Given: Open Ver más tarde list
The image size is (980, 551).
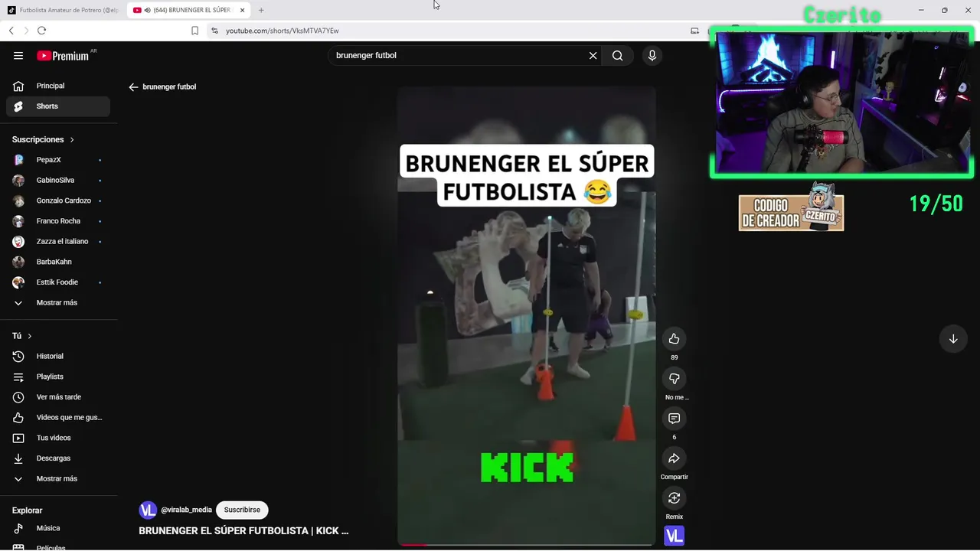Looking at the screenshot, I should [58, 397].
